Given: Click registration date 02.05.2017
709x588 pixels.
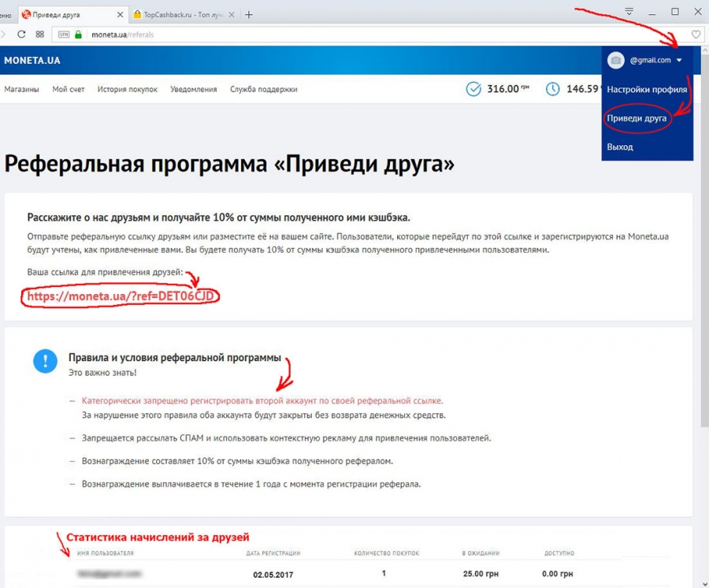Looking at the screenshot, I should [x=273, y=575].
